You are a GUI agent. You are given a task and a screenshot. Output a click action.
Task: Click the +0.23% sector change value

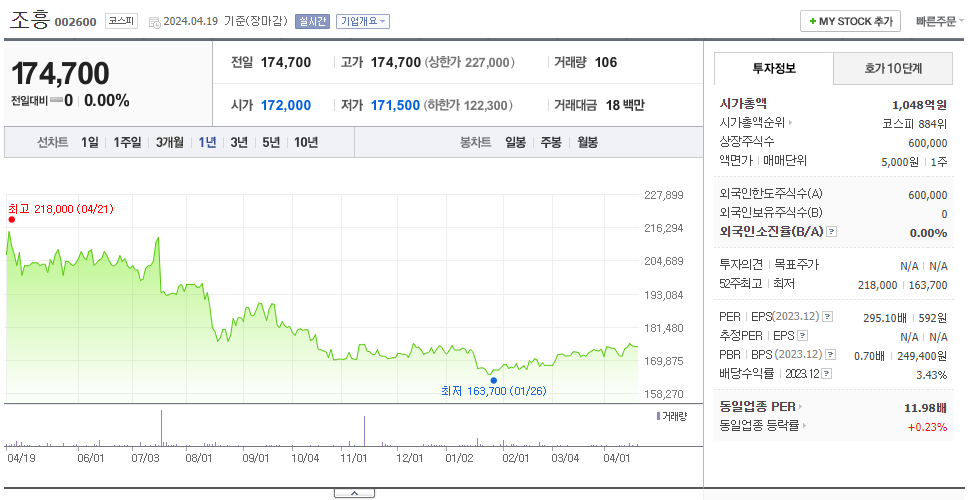[x=927, y=427]
